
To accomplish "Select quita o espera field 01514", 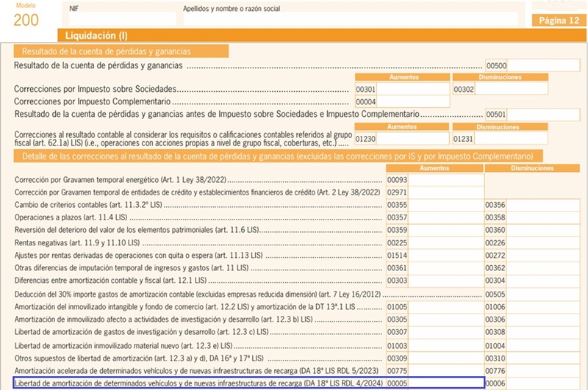I will pos(446,256).
